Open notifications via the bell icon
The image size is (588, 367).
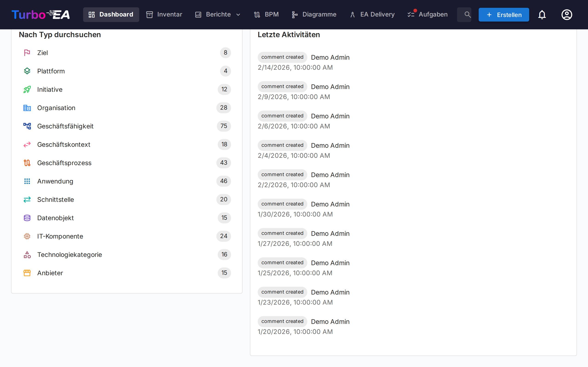click(x=542, y=14)
